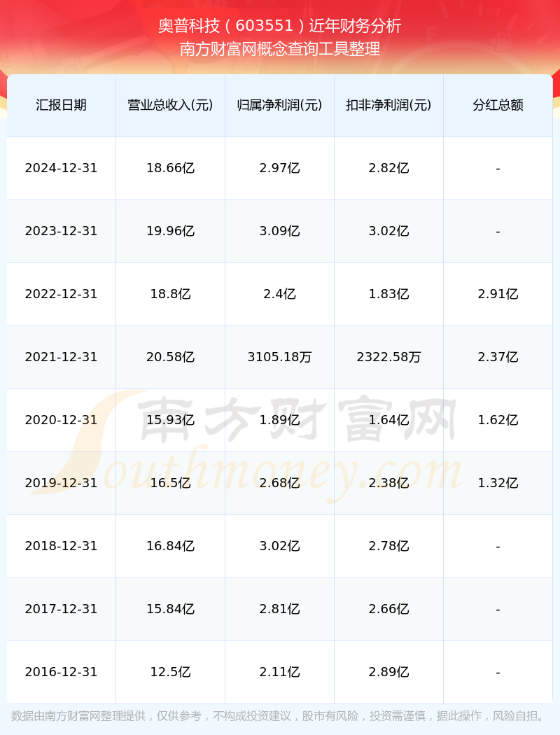Select the date cell 2022-12-31

tap(61, 294)
